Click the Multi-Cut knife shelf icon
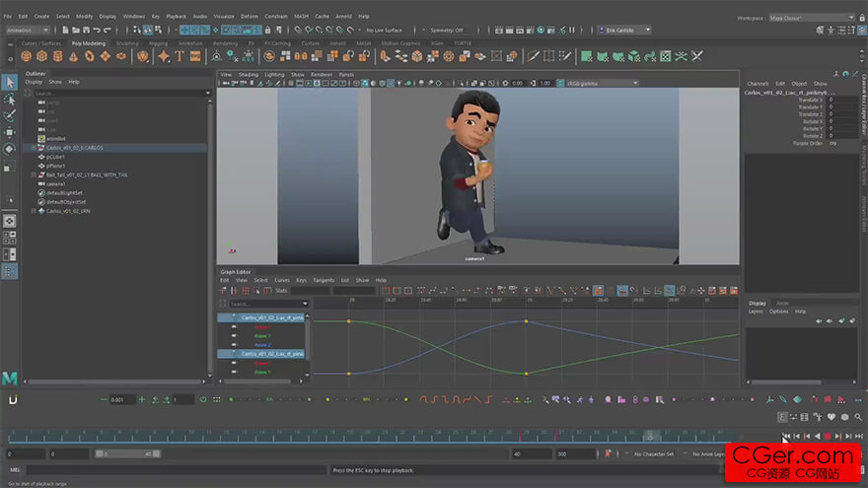The width and height of the screenshot is (868, 488). [533, 56]
